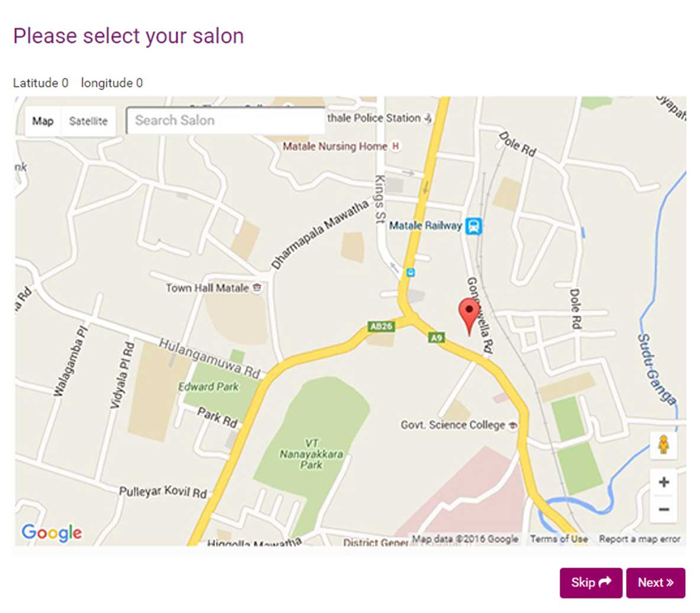Click the Matale Railway station icon
Viewport: 700px width, 613px height.
pyautogui.click(x=474, y=226)
